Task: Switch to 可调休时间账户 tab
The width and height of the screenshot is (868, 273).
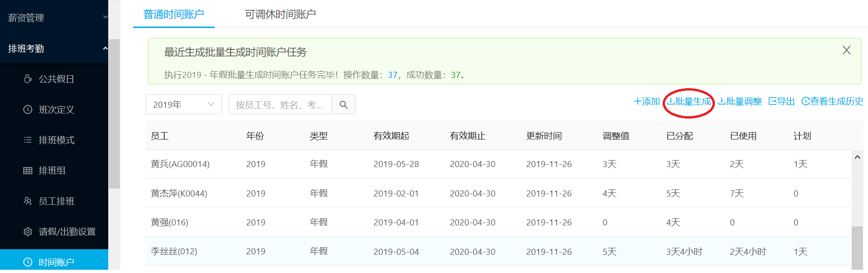Action: point(280,14)
